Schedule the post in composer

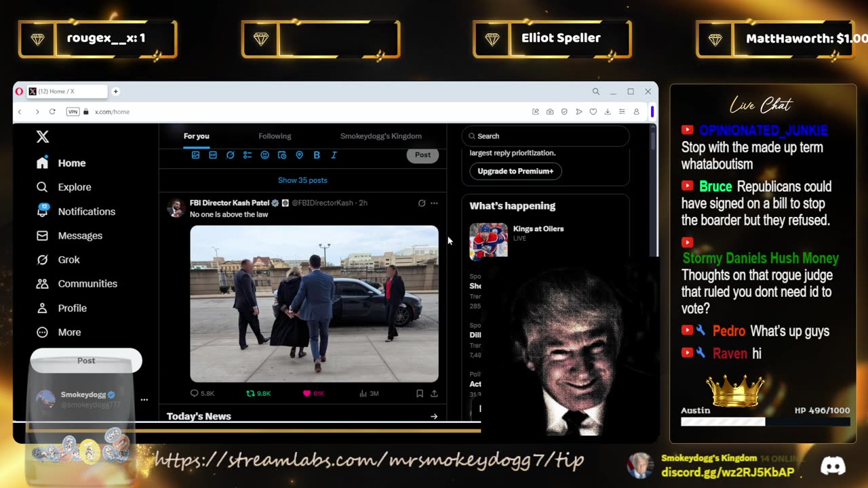coord(282,155)
